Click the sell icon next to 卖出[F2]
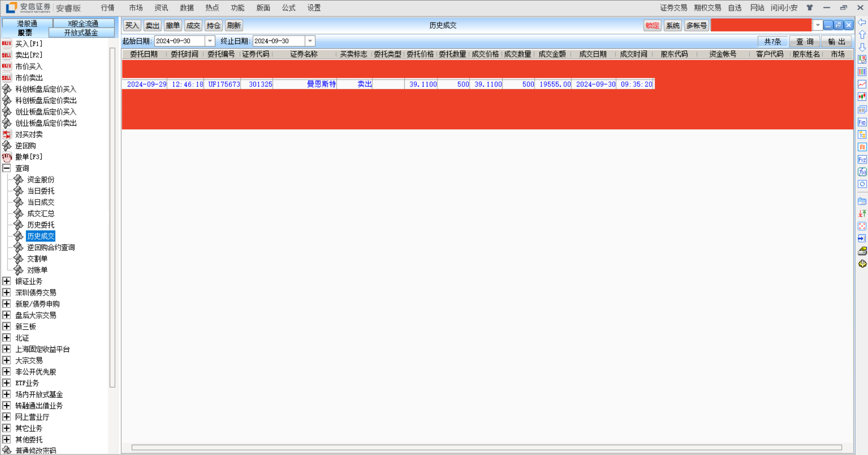The height and width of the screenshot is (455, 868). pos(6,55)
